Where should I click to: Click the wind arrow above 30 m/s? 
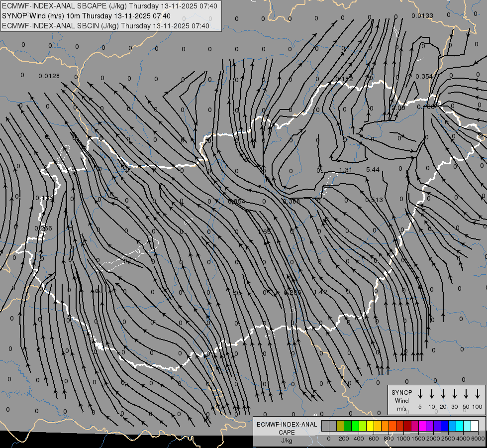[454, 393]
